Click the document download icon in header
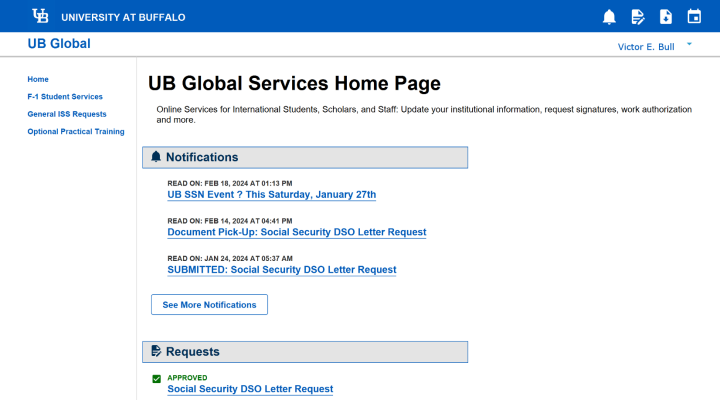 [666, 16]
